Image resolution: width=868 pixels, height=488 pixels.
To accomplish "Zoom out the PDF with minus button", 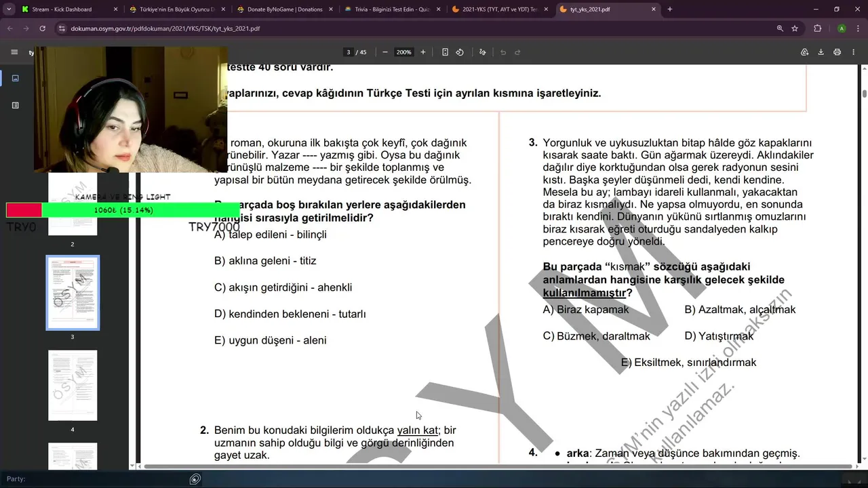I will point(385,52).
